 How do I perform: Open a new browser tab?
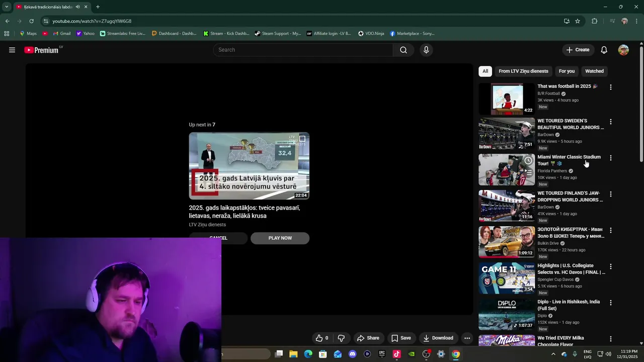[98, 7]
